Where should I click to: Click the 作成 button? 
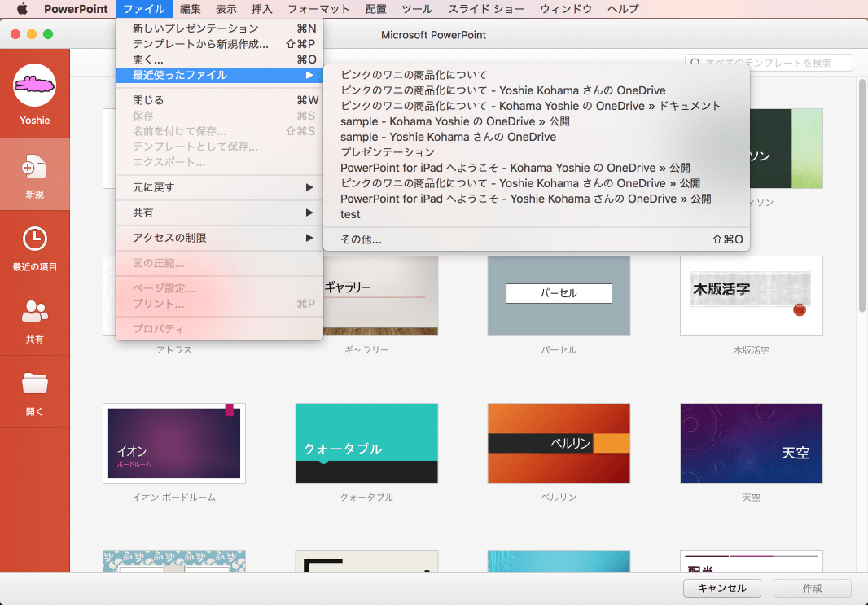(x=812, y=588)
